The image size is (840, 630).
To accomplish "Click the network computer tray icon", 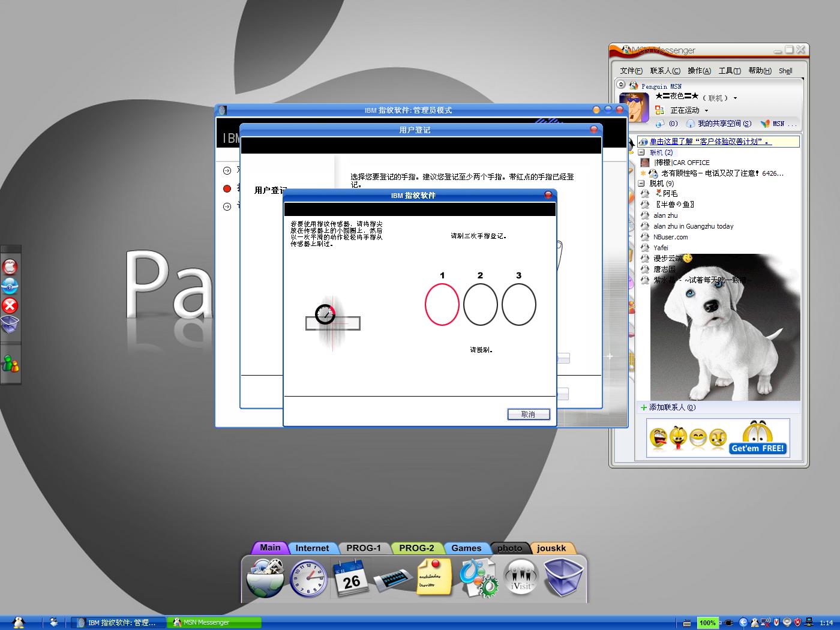I will (x=809, y=623).
